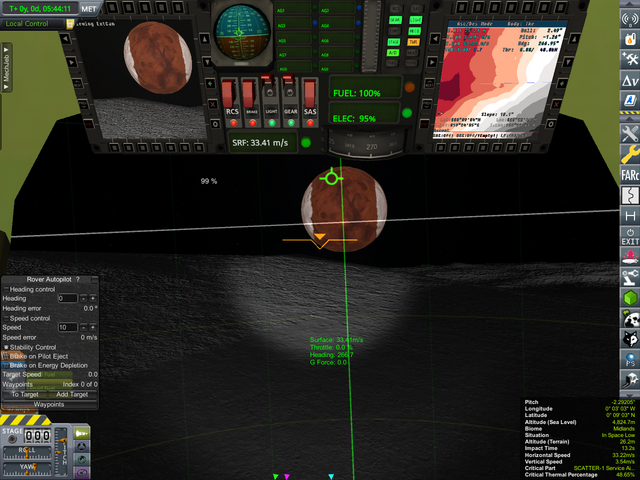
Task: Open the Local Control dropdown
Action: 33,24
